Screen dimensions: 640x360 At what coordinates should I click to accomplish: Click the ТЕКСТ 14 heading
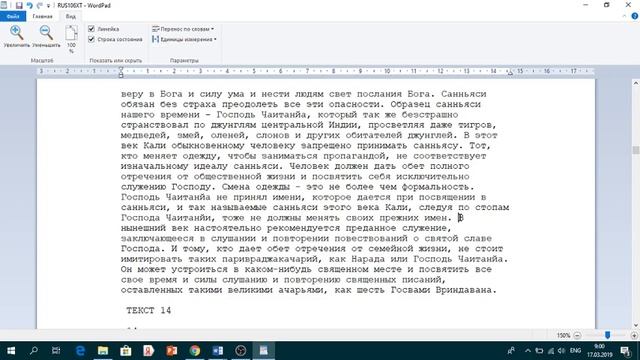coord(149,310)
